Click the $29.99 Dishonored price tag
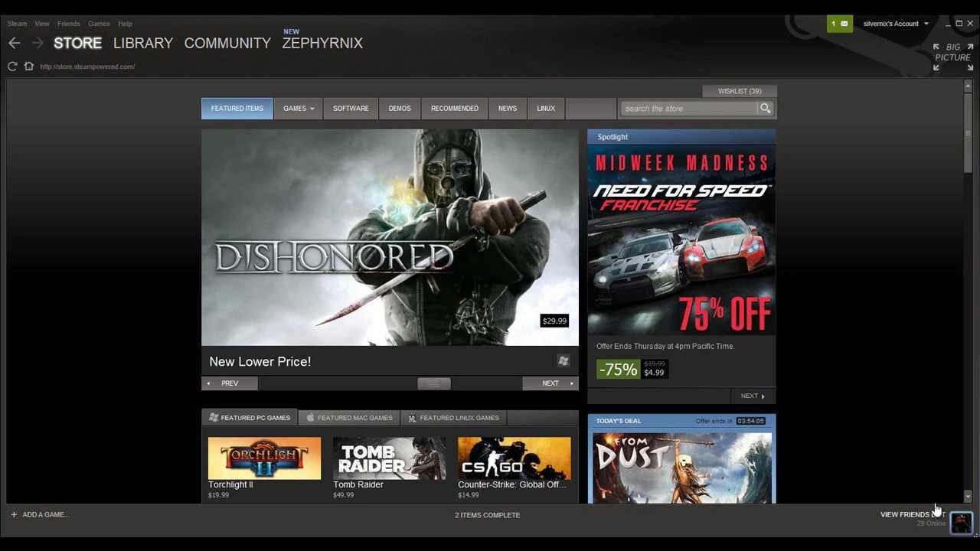The image size is (980, 551). pos(554,321)
